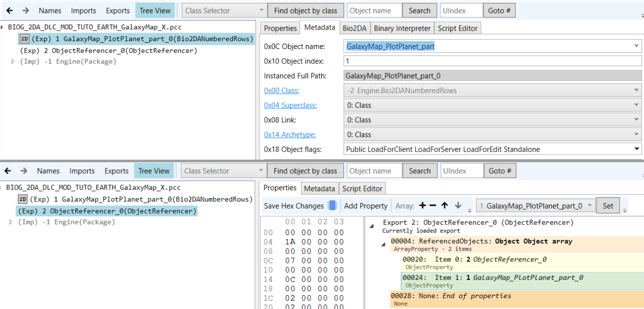Image resolution: width=644 pixels, height=309 pixels.
Task: Follow the 0x14 Archetype link
Action: click(x=290, y=135)
